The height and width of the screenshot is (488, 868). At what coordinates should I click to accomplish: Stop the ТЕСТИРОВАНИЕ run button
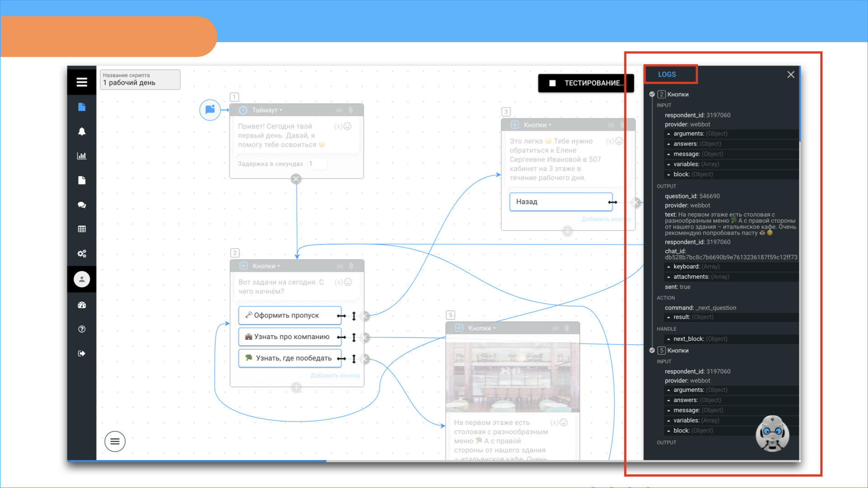[x=585, y=83]
